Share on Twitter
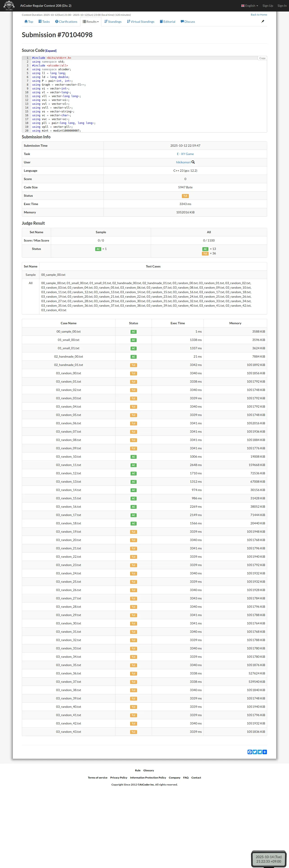The image size is (289, 868). click(x=255, y=752)
